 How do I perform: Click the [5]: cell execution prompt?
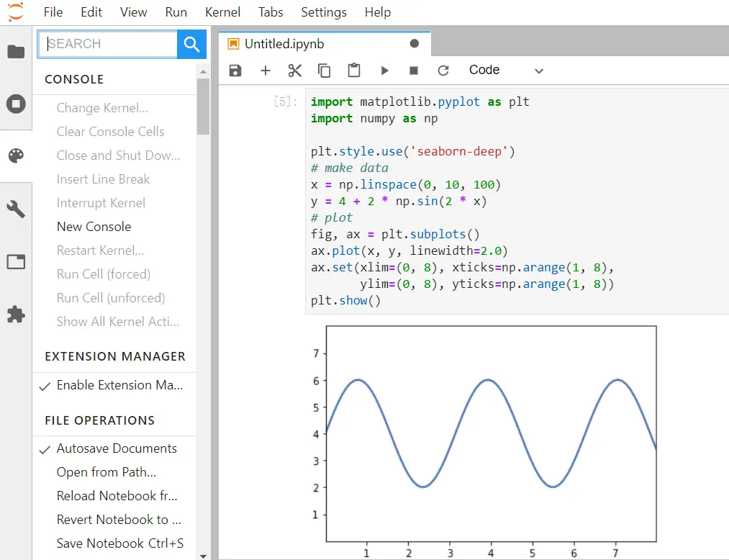[285, 102]
